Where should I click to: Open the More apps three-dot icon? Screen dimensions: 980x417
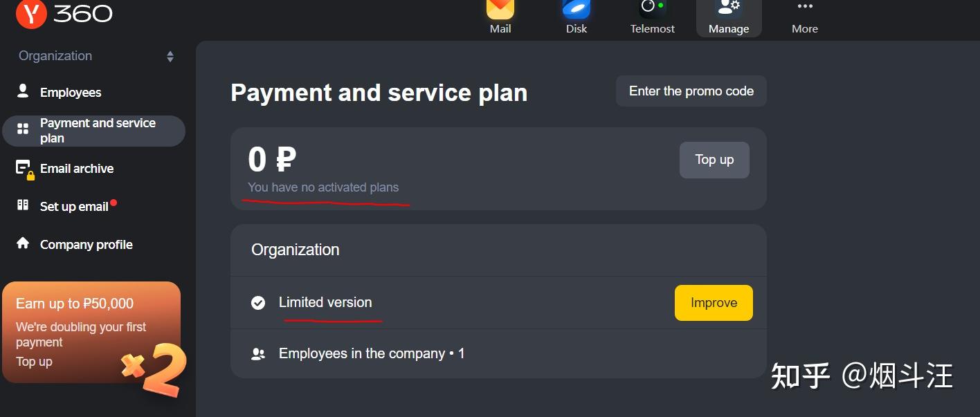[x=805, y=6]
